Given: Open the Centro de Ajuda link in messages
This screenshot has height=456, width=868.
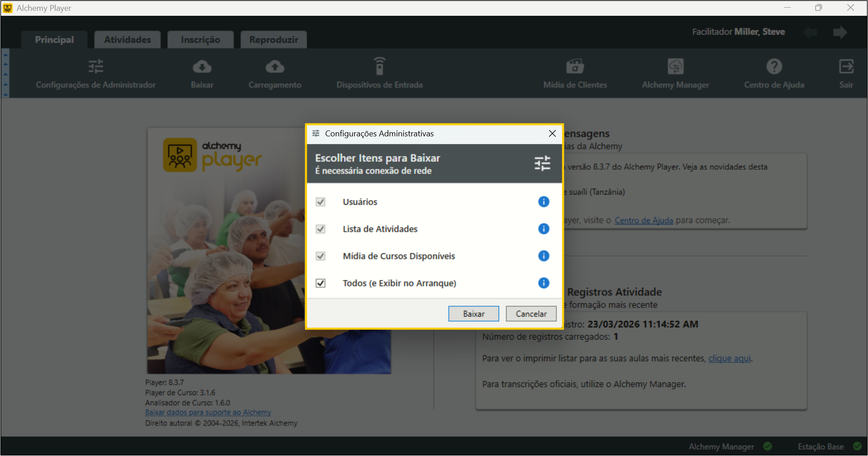Looking at the screenshot, I should (644, 220).
